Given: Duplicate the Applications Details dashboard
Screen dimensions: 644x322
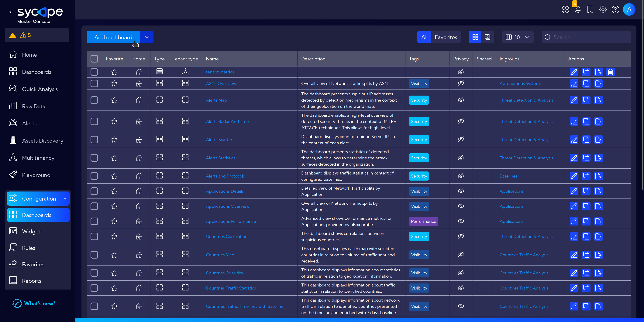Looking at the screenshot, I should pyautogui.click(x=586, y=191).
